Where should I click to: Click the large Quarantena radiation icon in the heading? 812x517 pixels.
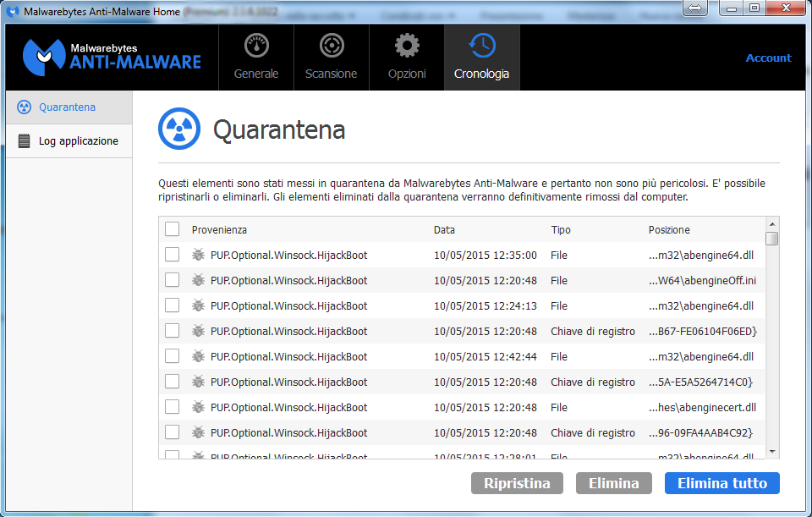point(179,129)
